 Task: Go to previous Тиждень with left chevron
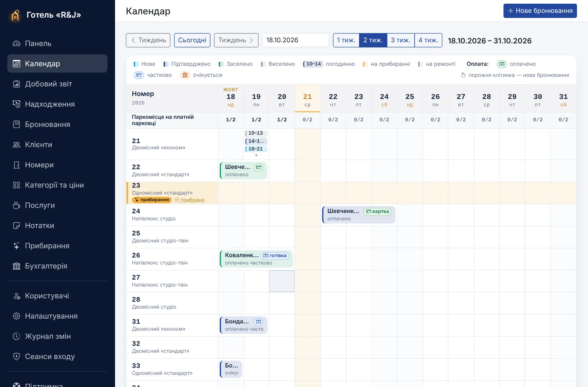[148, 40]
